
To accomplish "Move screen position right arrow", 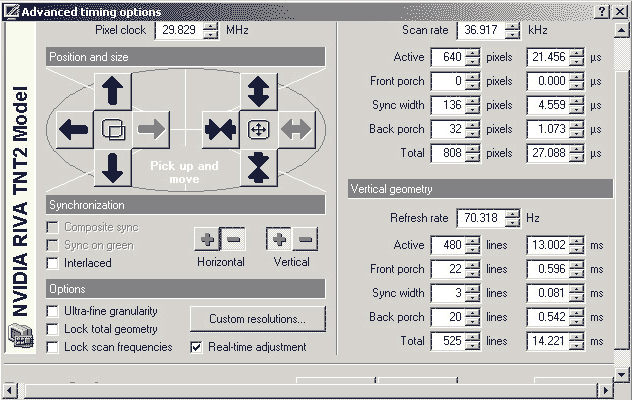I will pos(151,129).
